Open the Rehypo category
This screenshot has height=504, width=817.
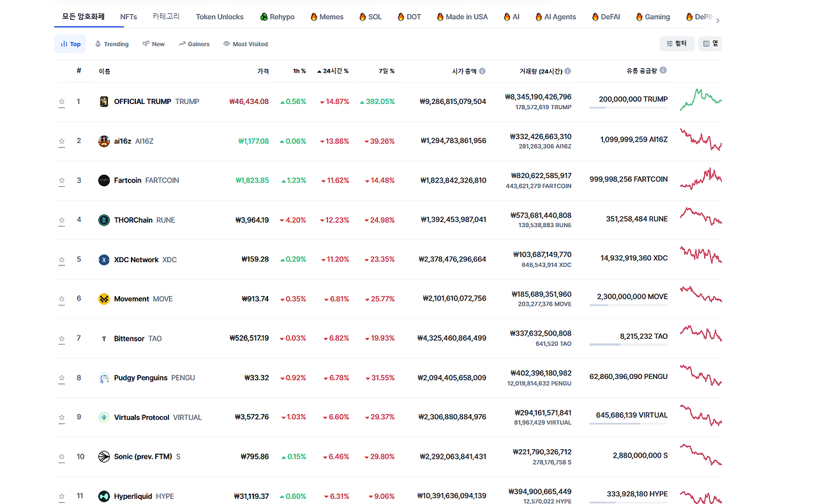click(x=278, y=17)
